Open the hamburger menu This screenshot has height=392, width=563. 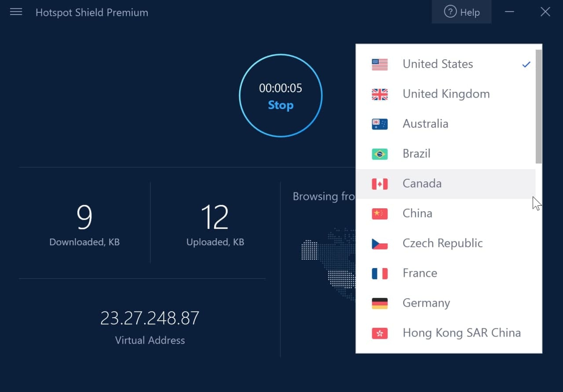tap(16, 12)
